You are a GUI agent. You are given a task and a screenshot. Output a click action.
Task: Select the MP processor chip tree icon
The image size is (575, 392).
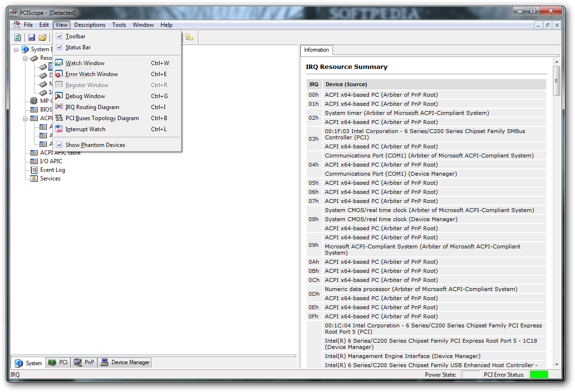coord(34,101)
